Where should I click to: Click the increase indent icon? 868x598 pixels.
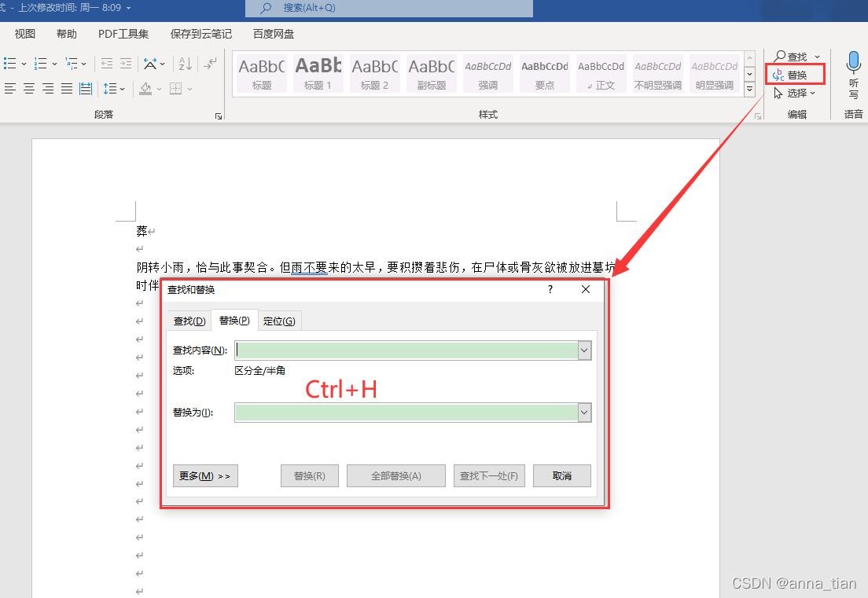click(126, 64)
